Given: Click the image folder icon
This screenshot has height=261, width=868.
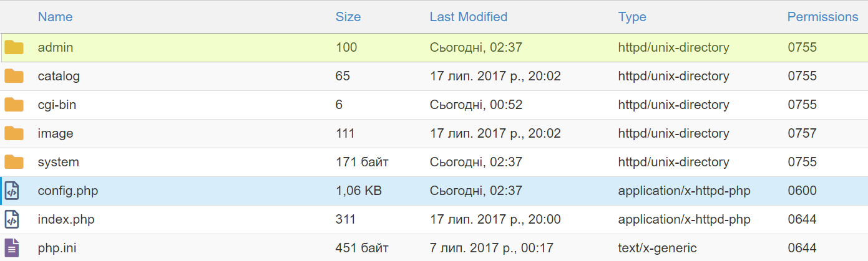Looking at the screenshot, I should pos(14,133).
